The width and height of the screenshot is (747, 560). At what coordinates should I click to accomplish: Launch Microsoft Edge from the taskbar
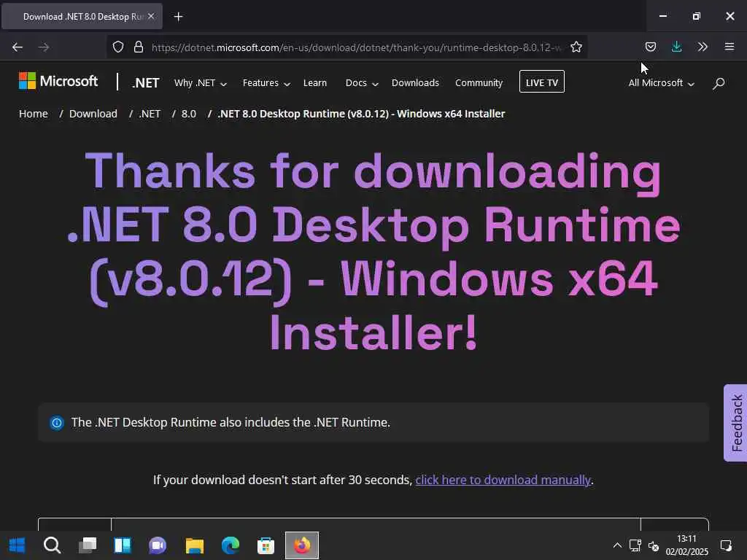[230, 545]
